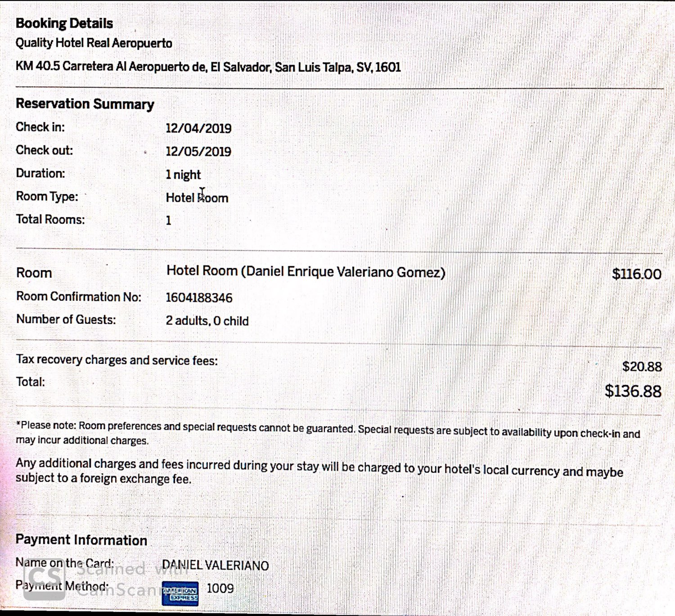Select check-in date 12/04/2019
The width and height of the screenshot is (675, 616).
tap(198, 128)
